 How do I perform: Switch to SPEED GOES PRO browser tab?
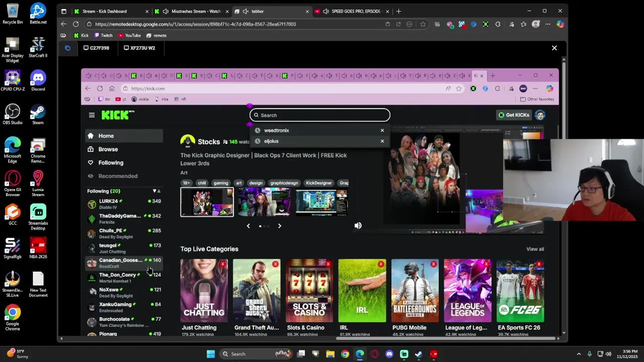click(x=352, y=11)
